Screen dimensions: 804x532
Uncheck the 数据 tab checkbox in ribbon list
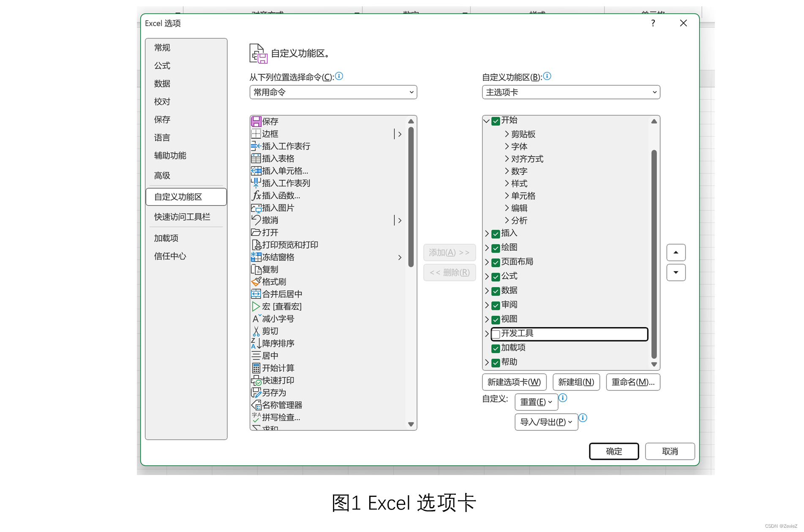pos(496,291)
